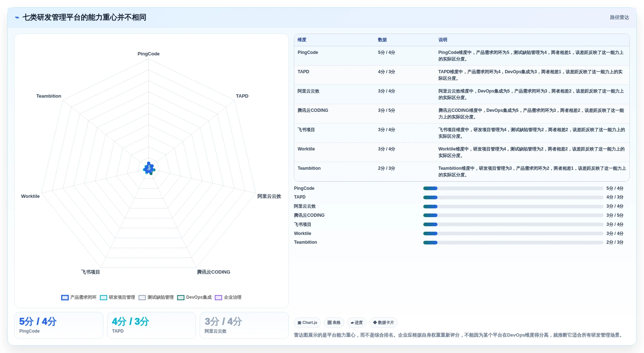Click the Worktile progress bar

(513, 234)
